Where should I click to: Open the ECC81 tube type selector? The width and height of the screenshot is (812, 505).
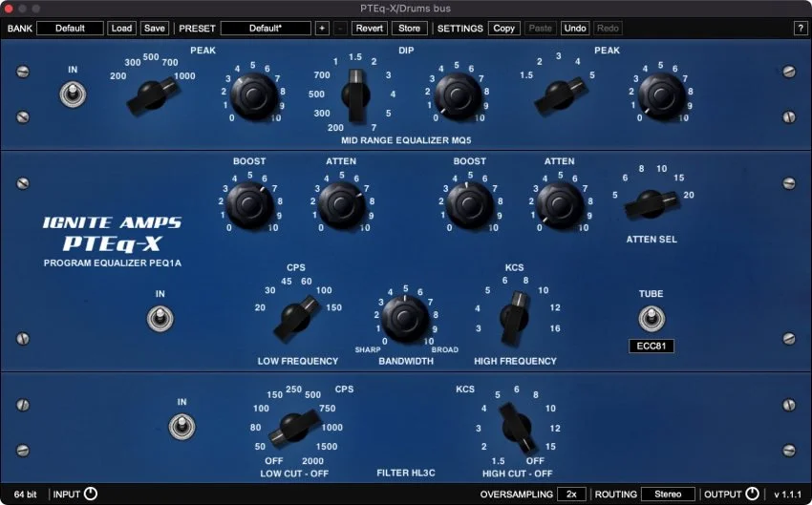click(x=651, y=346)
